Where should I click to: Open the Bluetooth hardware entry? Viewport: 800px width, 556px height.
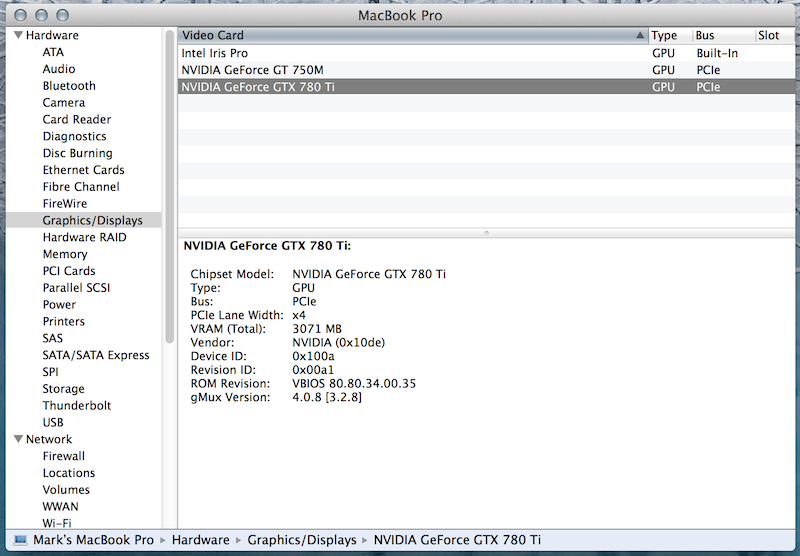tap(69, 86)
